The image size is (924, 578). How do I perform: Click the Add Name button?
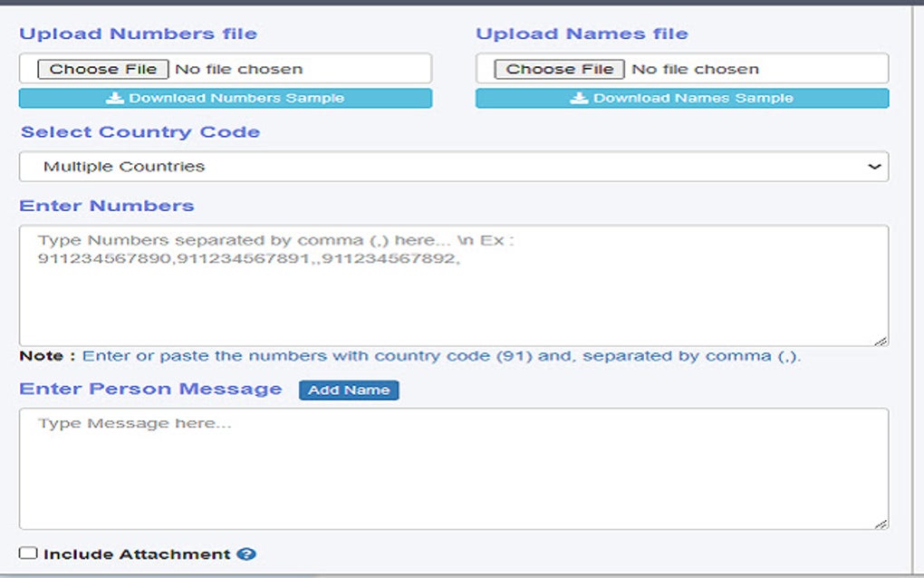click(x=349, y=390)
